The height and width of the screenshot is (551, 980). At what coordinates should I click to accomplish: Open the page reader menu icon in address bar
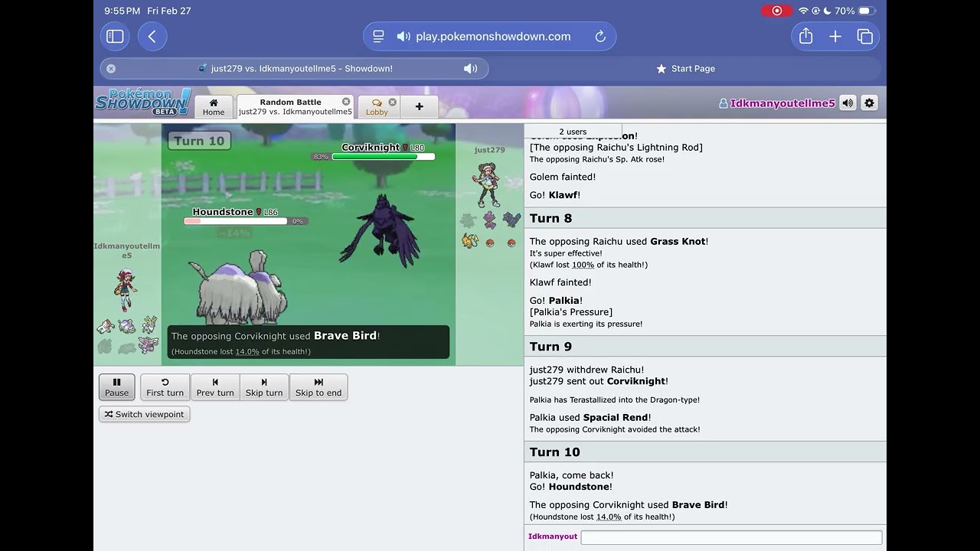(x=378, y=36)
